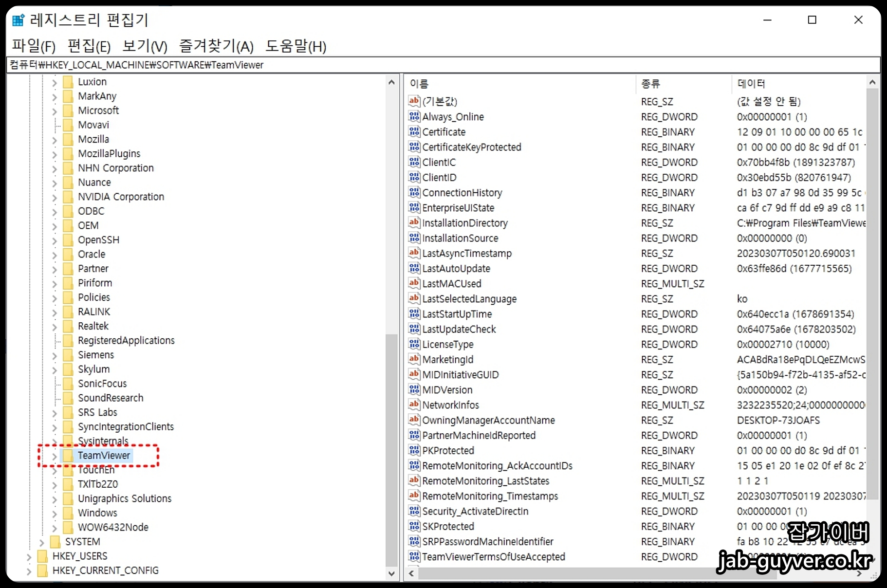887x588 pixels.
Task: Open the 즐겨찾기(A) menu
Action: (x=216, y=46)
